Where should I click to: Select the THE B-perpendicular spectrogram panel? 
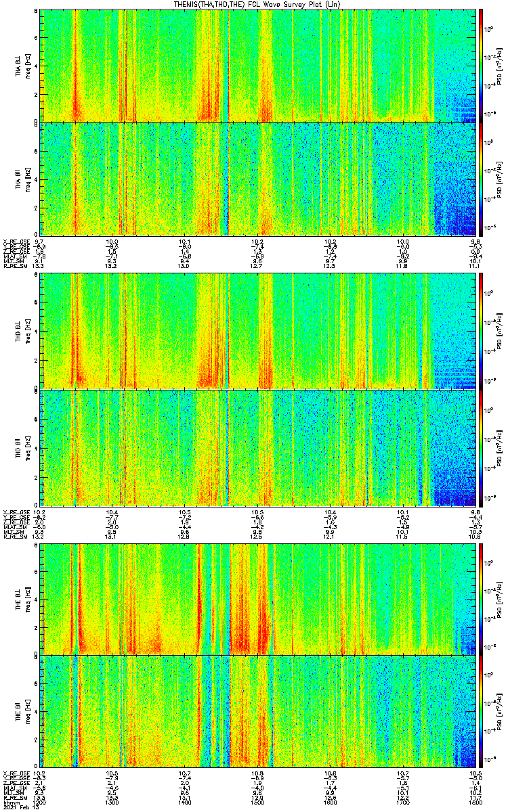click(x=257, y=599)
